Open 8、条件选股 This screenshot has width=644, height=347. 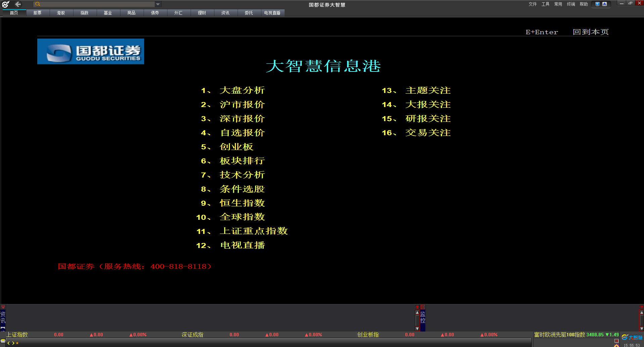point(233,189)
